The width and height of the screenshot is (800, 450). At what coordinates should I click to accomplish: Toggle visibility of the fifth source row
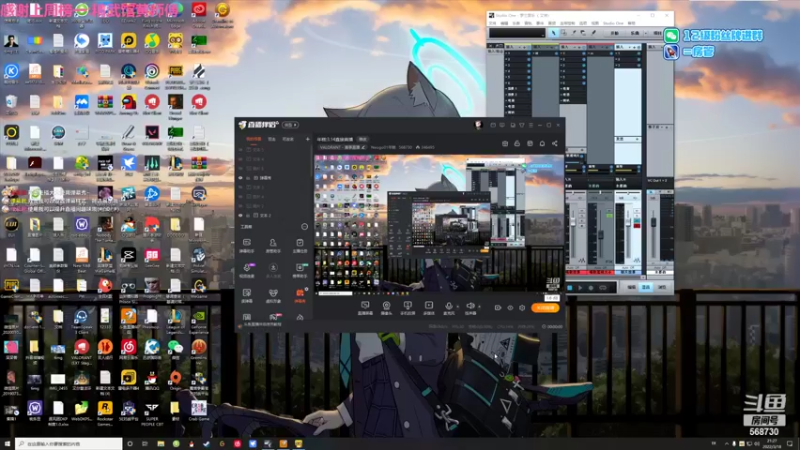pyautogui.click(x=241, y=187)
